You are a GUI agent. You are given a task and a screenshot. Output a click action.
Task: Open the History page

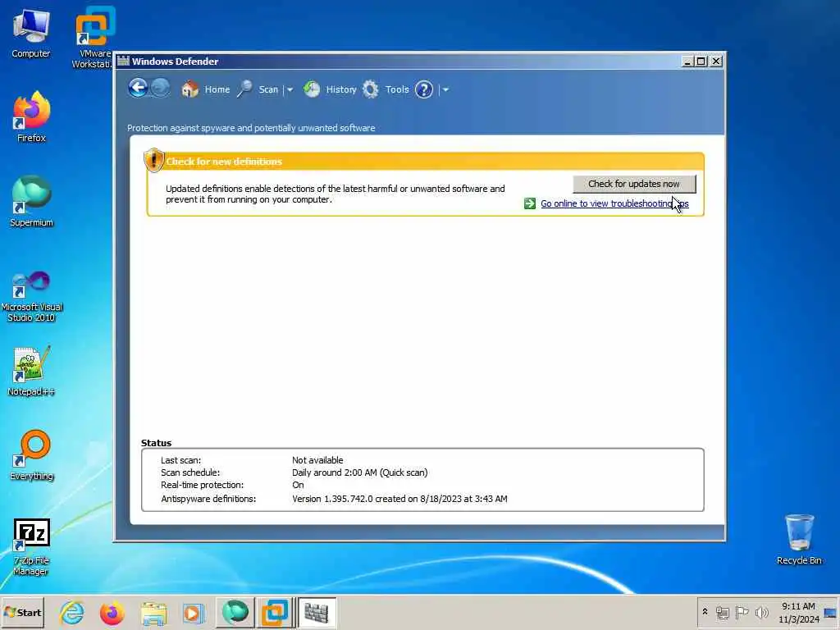330,89
